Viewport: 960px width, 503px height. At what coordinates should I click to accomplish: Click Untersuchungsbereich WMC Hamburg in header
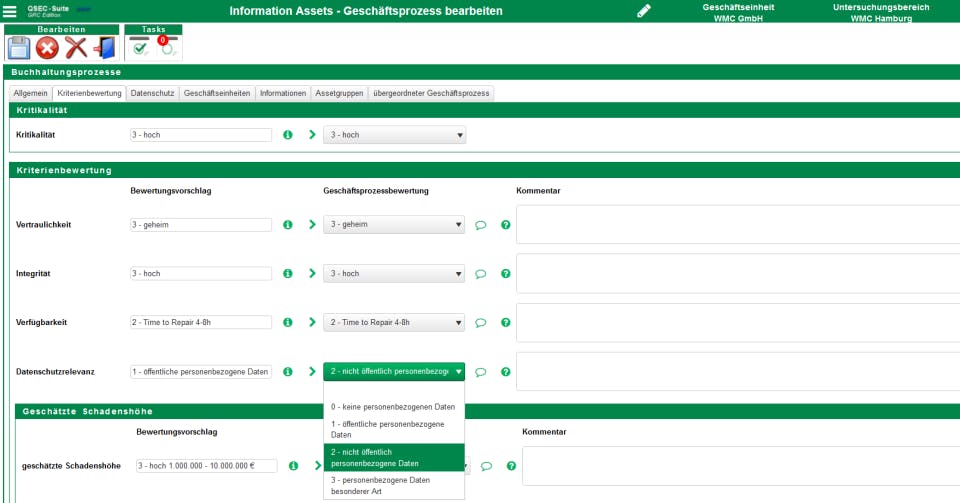[x=881, y=12]
